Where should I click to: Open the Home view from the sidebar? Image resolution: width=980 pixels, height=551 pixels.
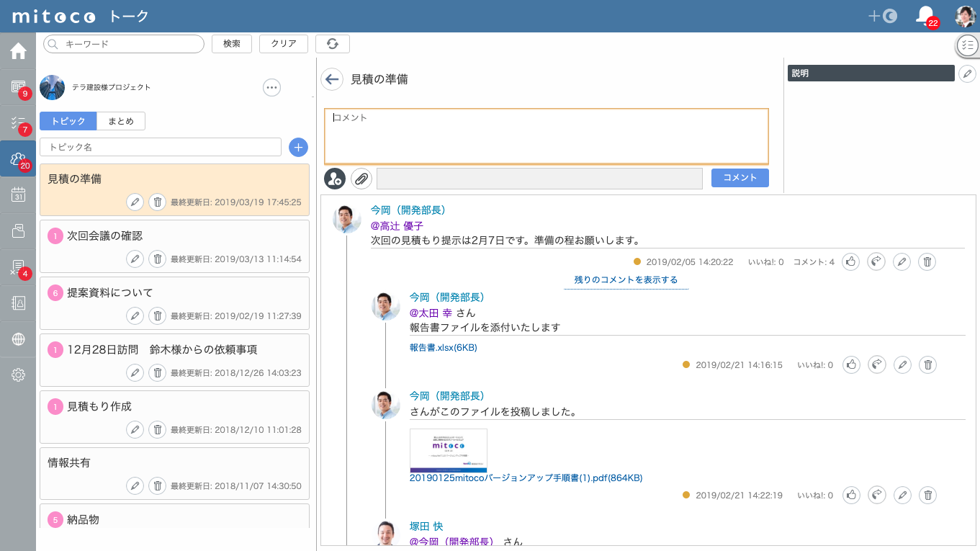click(17, 50)
